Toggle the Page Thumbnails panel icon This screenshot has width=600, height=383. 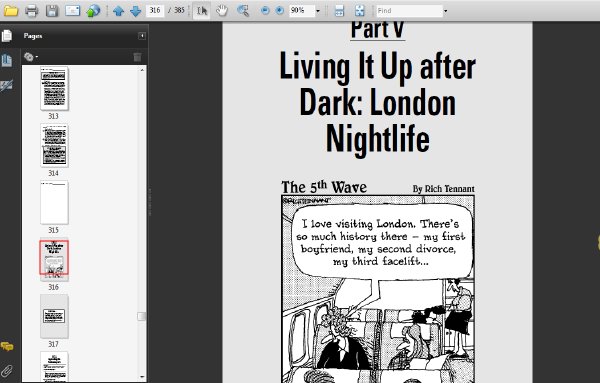7,60
